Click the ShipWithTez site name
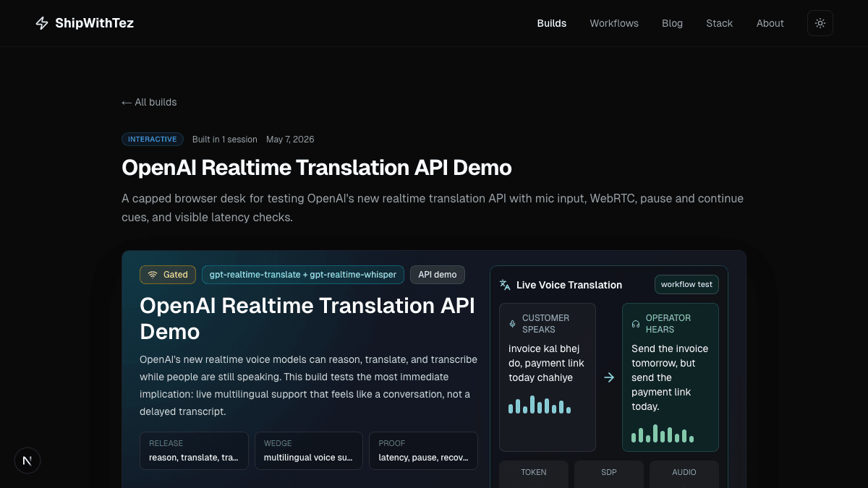868x488 pixels. 95,23
